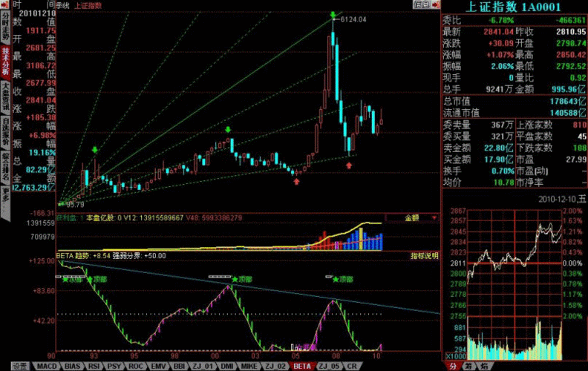Screen dimensions: 588x371
Task: Select the ZJ_02 indicator tab
Action: tap(275, 366)
